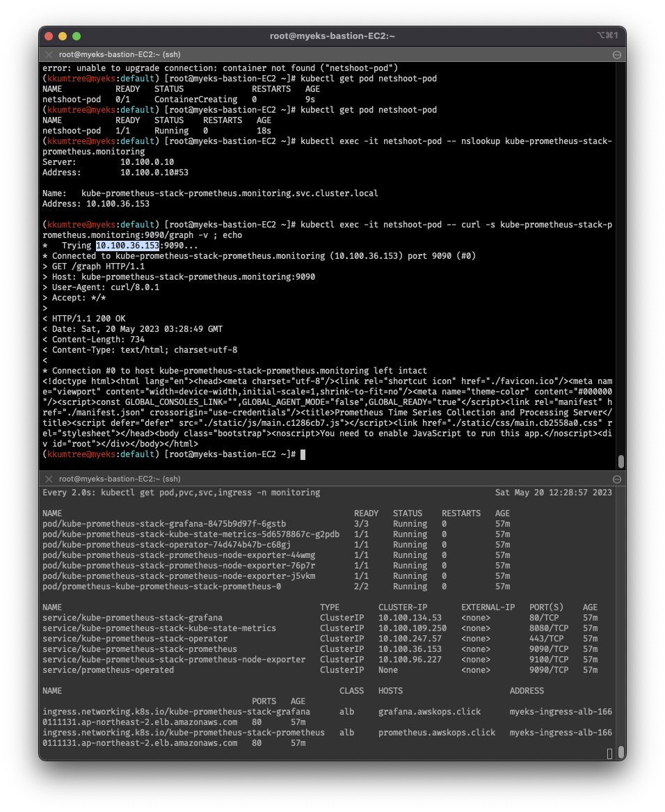Click the ⌥⌘1 window shortcut indicator
Screen dimensions: 665x812
607,35
